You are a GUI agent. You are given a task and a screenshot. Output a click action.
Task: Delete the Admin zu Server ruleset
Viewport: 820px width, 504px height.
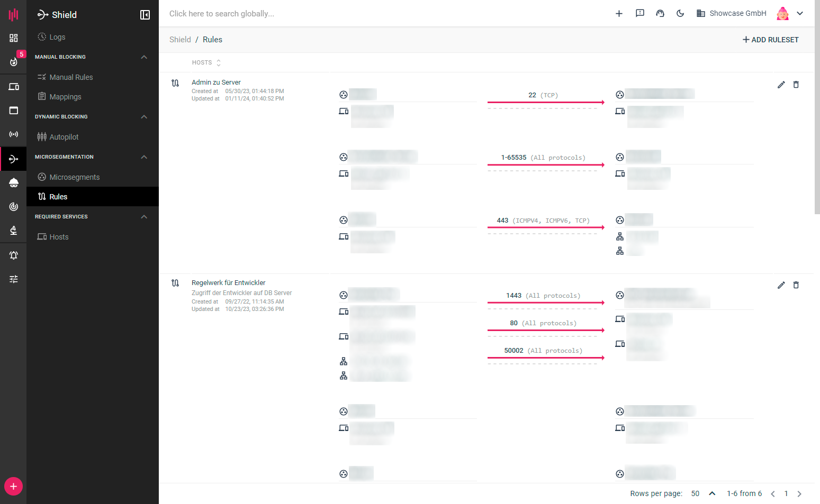(x=796, y=85)
